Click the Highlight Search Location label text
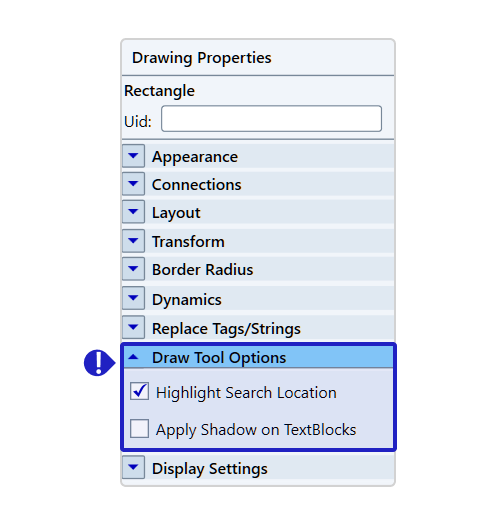The height and width of the screenshot is (525, 477). (x=246, y=393)
